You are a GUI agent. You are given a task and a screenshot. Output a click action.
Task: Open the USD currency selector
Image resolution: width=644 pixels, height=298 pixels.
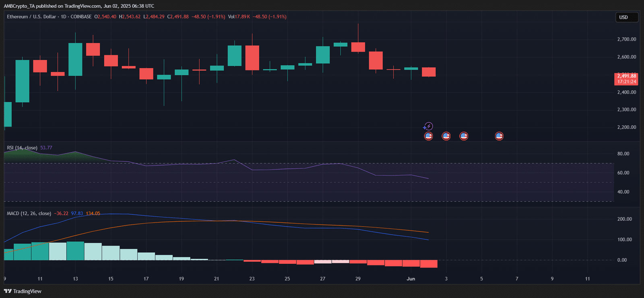pos(627,17)
